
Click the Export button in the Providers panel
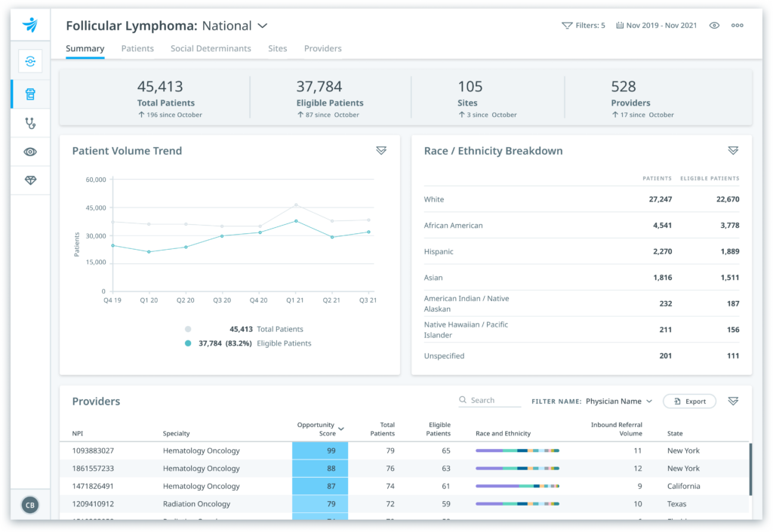(689, 401)
